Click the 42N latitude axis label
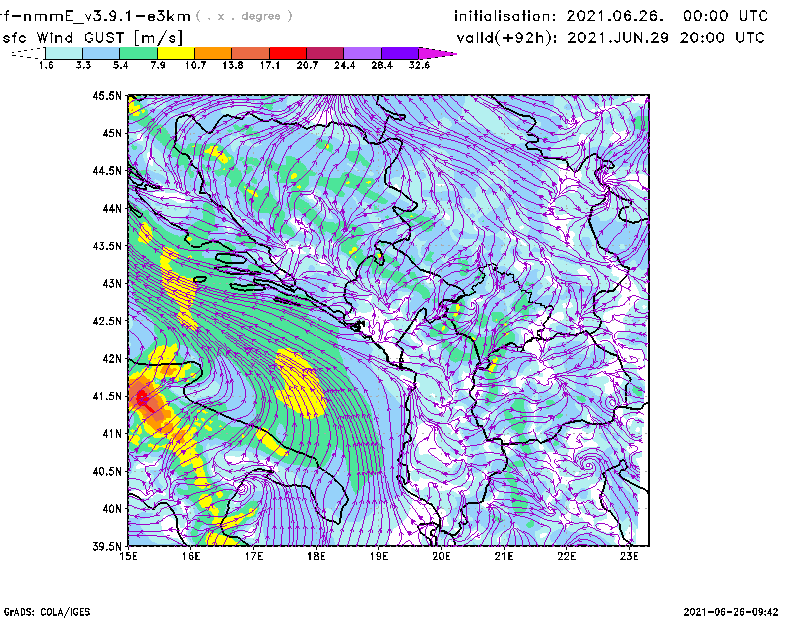 [x=112, y=359]
